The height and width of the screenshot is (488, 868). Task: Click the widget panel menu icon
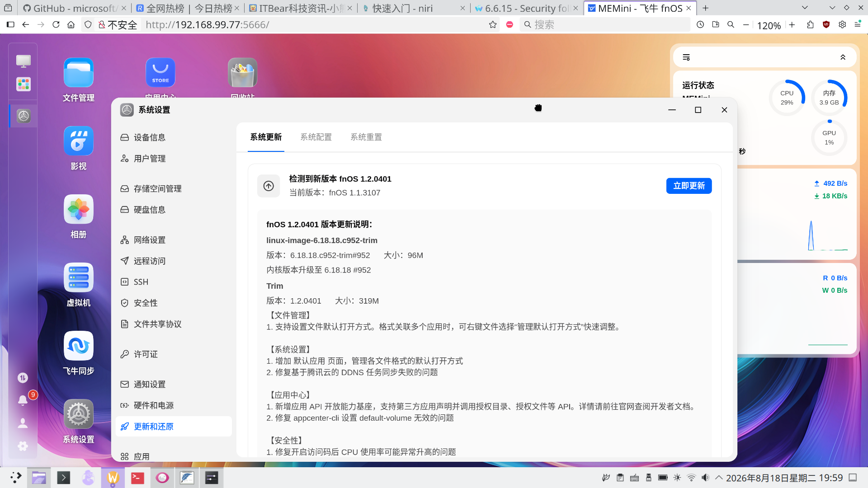(x=686, y=57)
